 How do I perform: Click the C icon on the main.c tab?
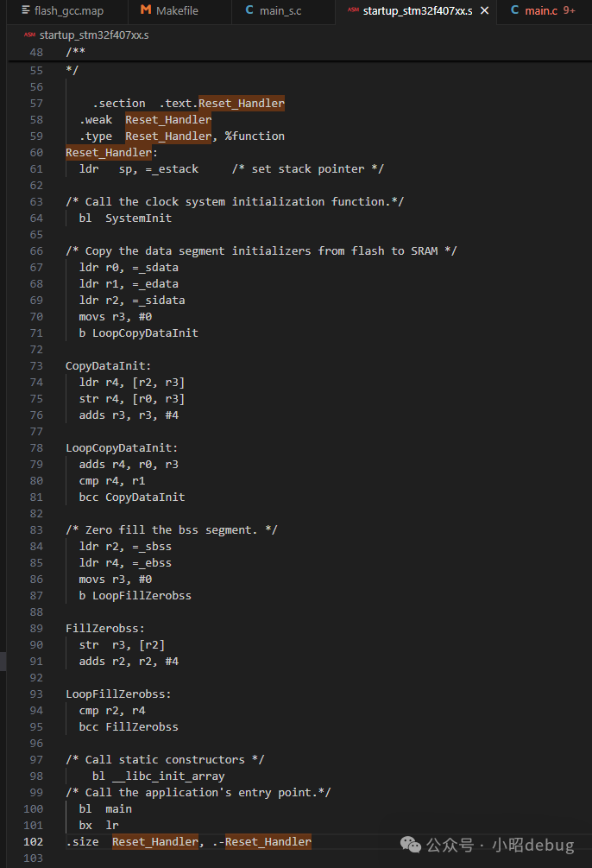pos(514,11)
